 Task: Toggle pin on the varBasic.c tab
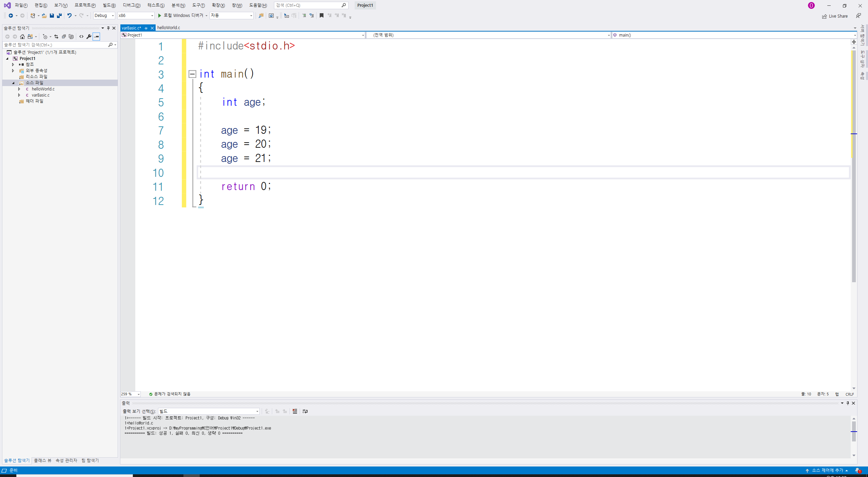pos(146,28)
